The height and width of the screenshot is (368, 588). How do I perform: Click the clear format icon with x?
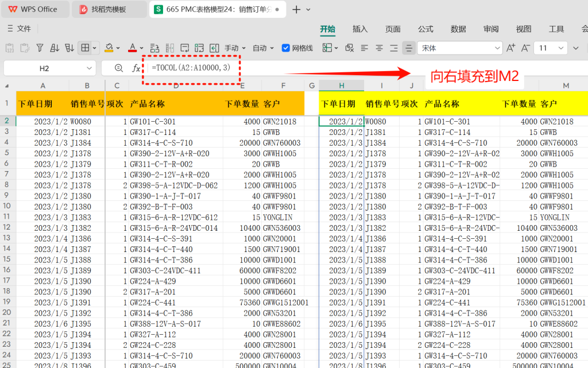pyautogui.click(x=350, y=48)
